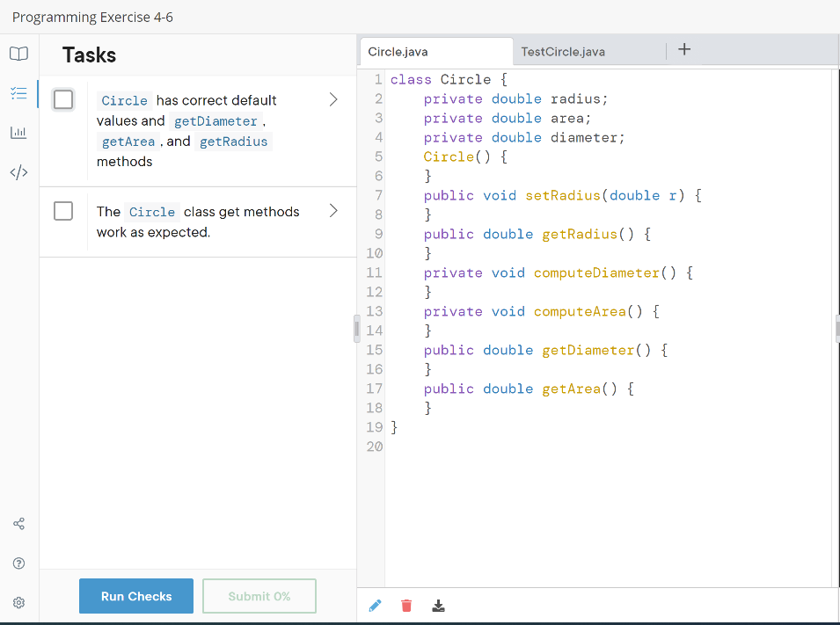
Task: Open the settings gear icon
Action: tap(18, 602)
